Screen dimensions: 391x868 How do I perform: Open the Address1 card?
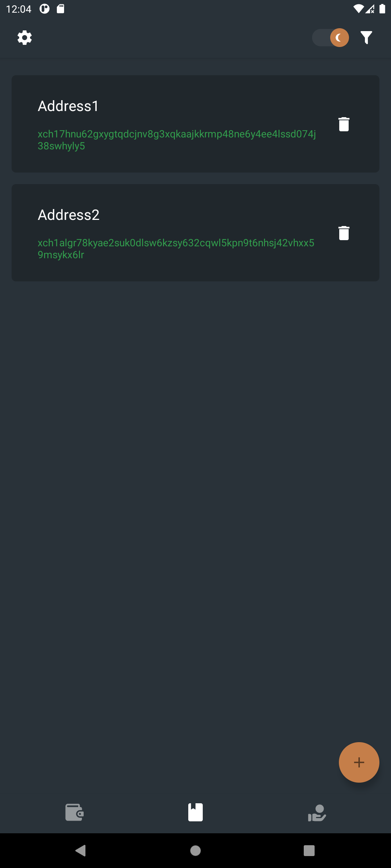pos(195,124)
